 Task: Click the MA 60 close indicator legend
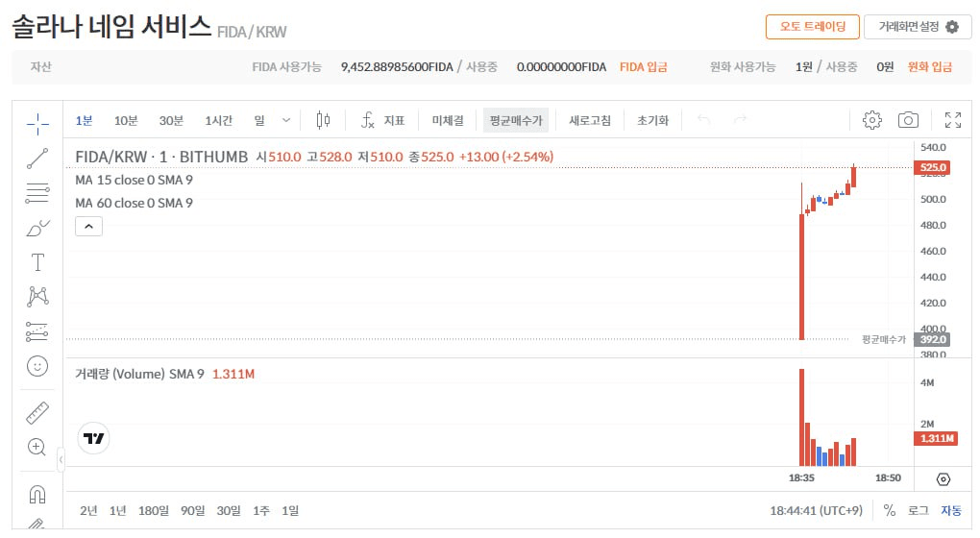[134, 203]
